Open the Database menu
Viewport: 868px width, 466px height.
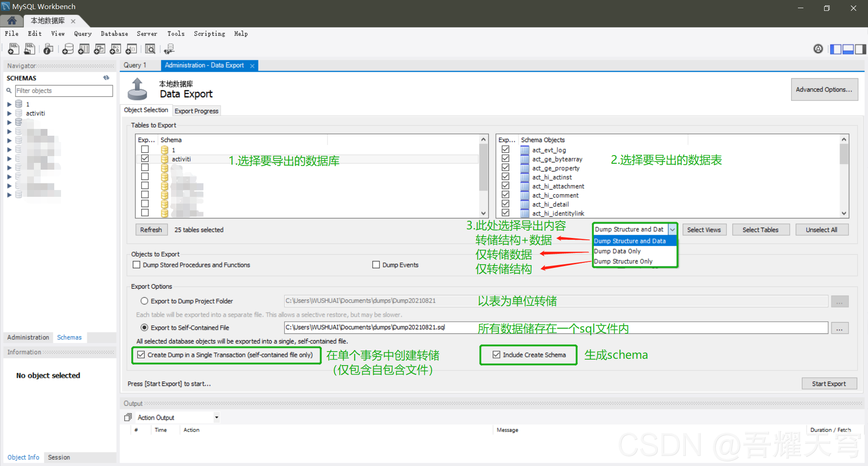(x=114, y=33)
